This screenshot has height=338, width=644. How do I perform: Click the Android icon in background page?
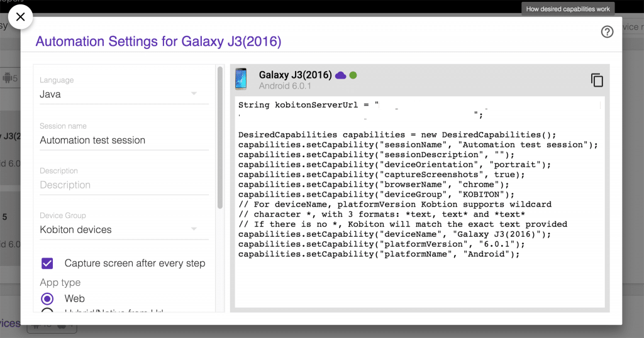7,77
